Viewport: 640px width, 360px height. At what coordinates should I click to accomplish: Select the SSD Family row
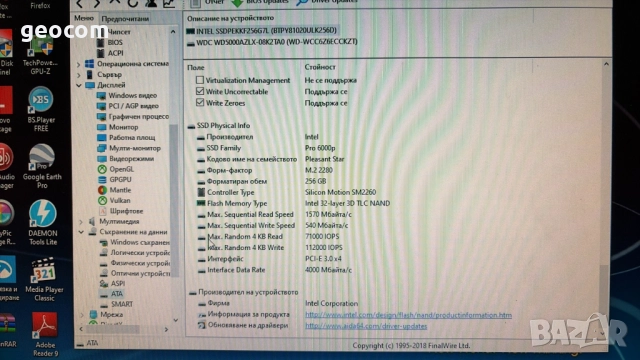[x=266, y=148]
